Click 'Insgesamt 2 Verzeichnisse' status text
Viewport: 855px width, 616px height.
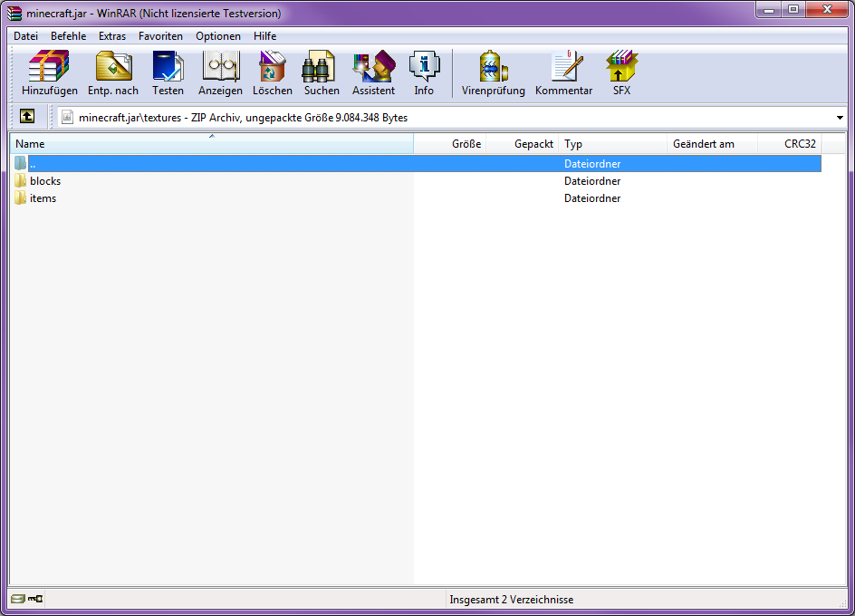[512, 600]
